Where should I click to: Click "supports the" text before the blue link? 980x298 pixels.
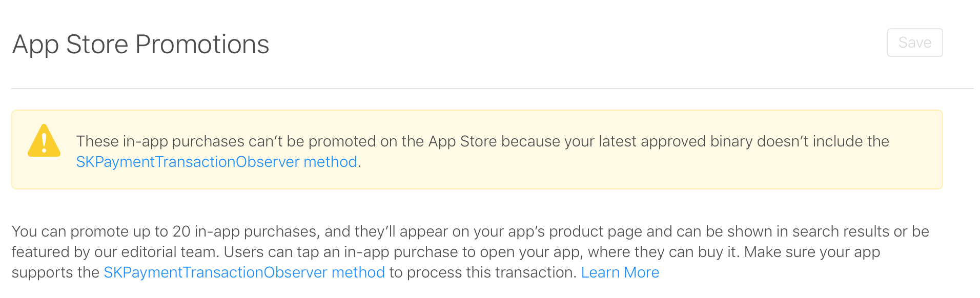(x=55, y=272)
